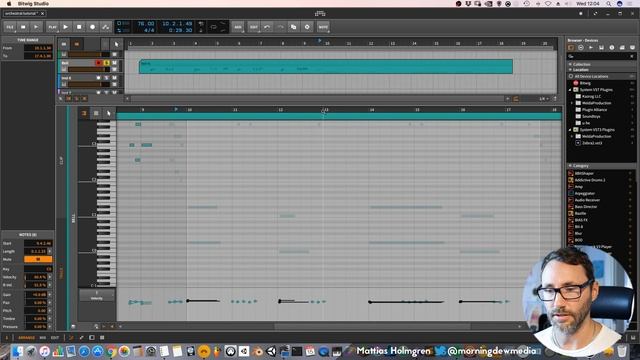This screenshot has width=640, height=360.
Task: Click the Redo arrow icon
Action: pyautogui.click(x=280, y=27)
